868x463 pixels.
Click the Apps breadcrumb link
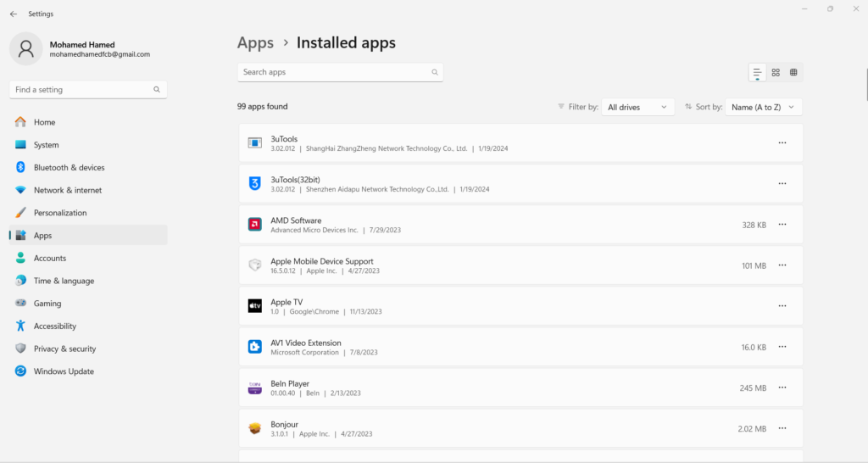point(255,42)
